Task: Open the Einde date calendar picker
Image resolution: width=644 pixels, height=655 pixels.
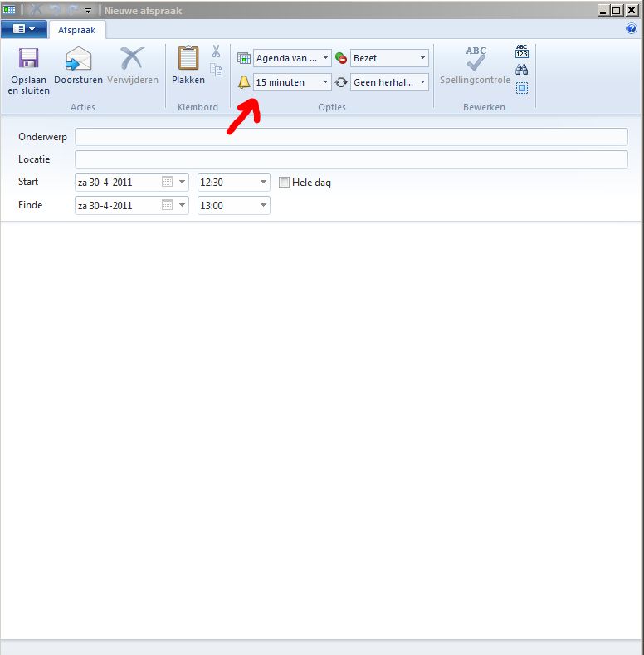Action: (x=167, y=205)
